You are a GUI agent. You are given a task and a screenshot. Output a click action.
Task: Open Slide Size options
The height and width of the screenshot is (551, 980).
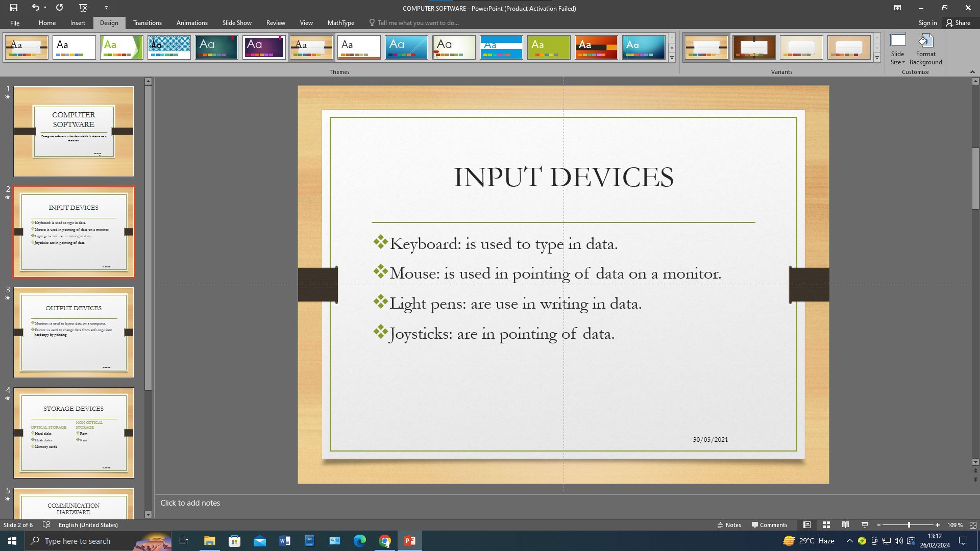(x=898, y=49)
